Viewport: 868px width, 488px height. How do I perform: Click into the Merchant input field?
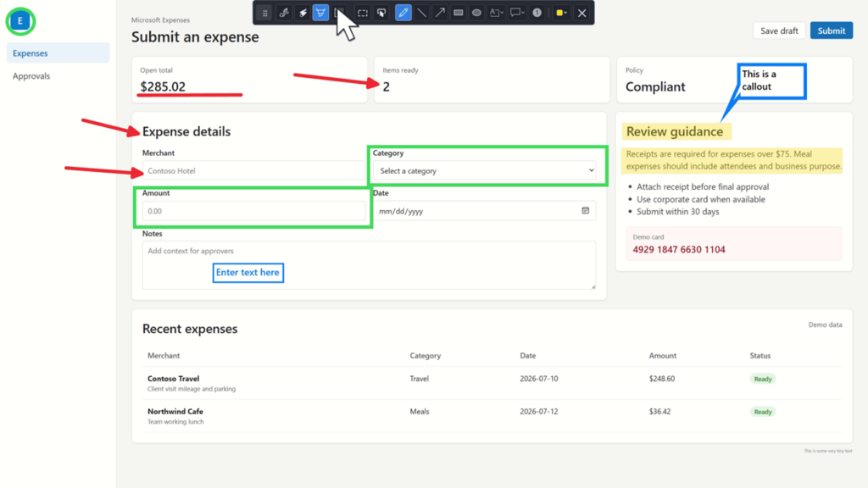[253, 170]
